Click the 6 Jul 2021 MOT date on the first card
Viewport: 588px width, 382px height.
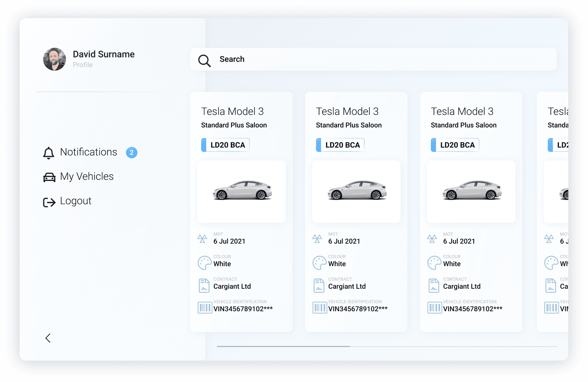(x=229, y=241)
